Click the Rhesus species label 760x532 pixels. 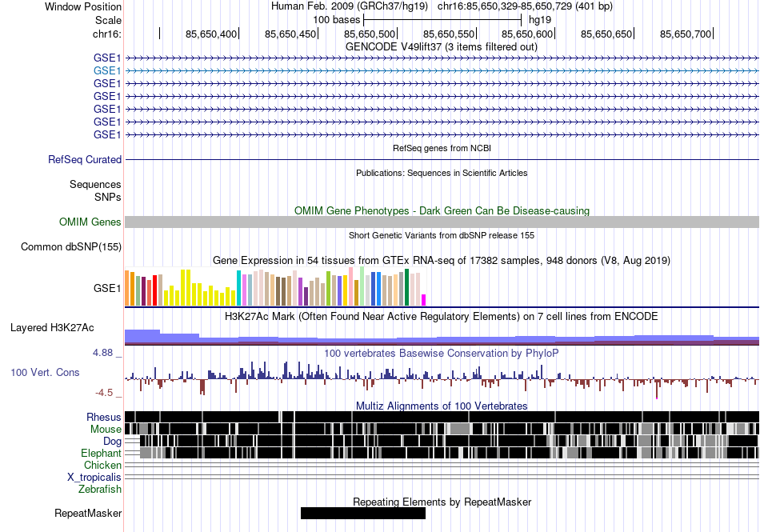coord(104,417)
